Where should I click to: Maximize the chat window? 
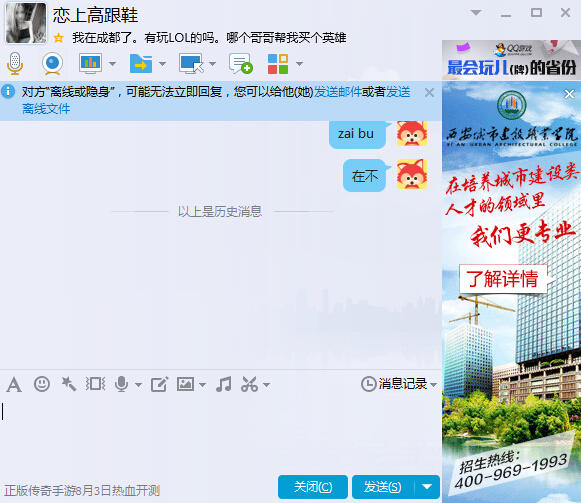[536, 13]
